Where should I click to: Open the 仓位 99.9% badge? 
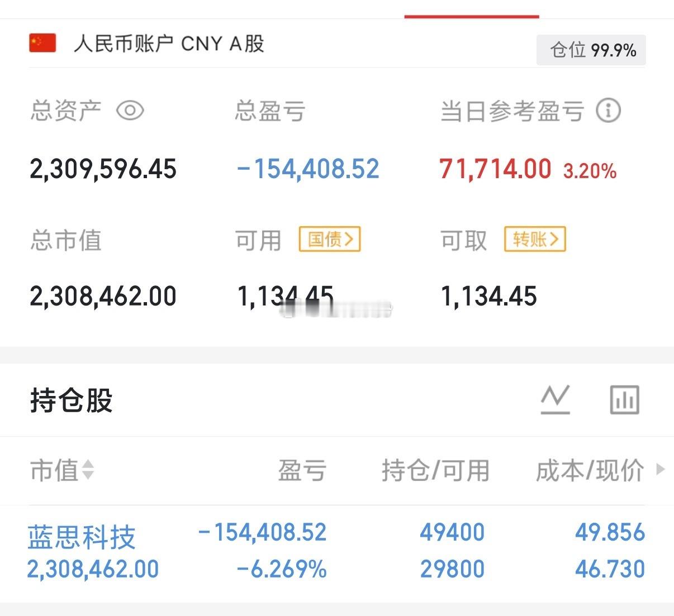coord(591,50)
